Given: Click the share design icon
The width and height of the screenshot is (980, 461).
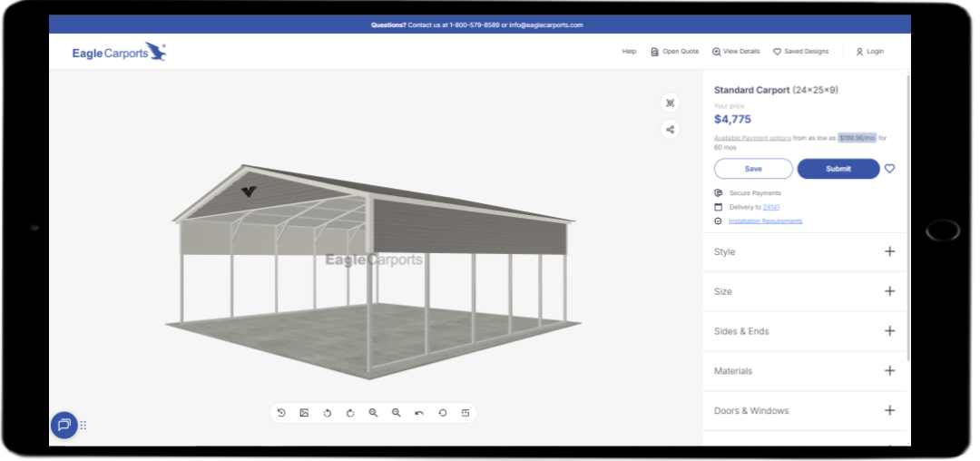Looking at the screenshot, I should pos(670,129).
